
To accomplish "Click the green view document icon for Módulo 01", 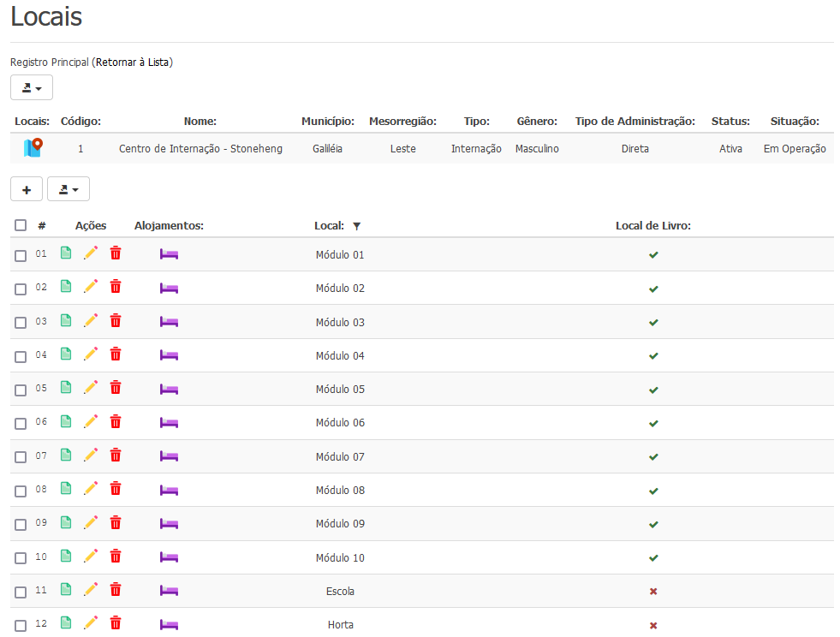I will (66, 253).
